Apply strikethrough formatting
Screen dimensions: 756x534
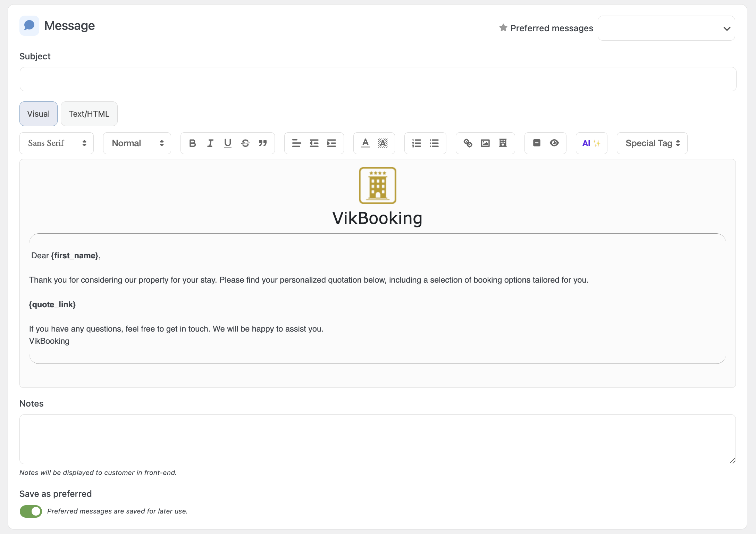point(245,143)
